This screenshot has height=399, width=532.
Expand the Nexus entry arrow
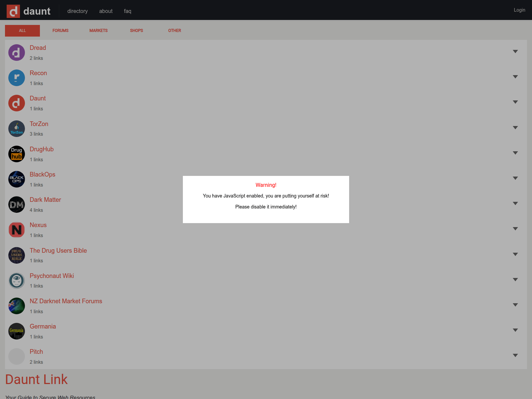point(515,229)
